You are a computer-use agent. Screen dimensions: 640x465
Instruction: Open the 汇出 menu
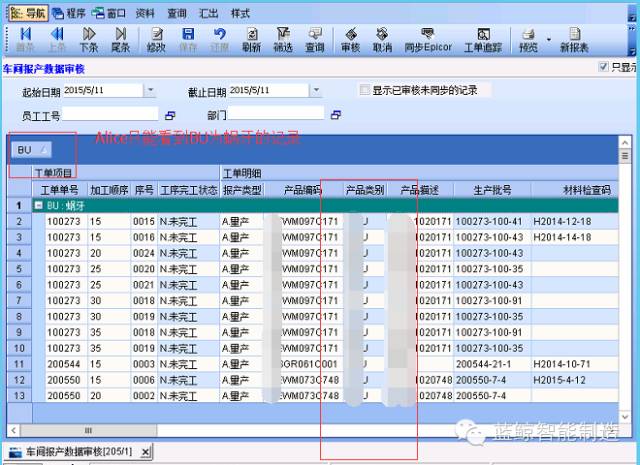coord(209,13)
